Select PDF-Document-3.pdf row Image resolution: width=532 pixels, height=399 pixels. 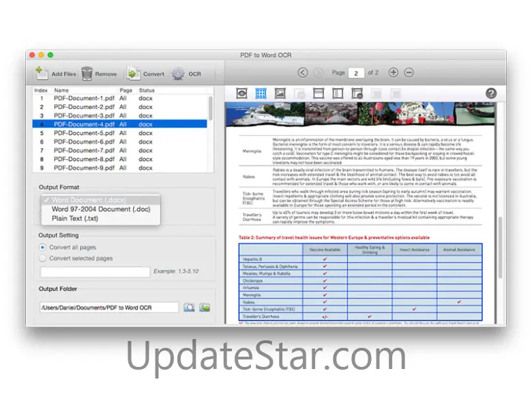click(120, 116)
